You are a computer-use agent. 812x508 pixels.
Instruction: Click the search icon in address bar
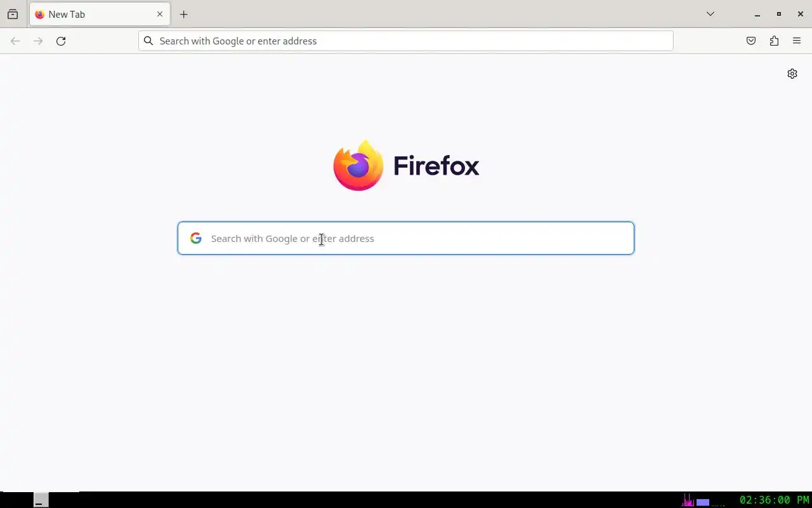point(148,41)
